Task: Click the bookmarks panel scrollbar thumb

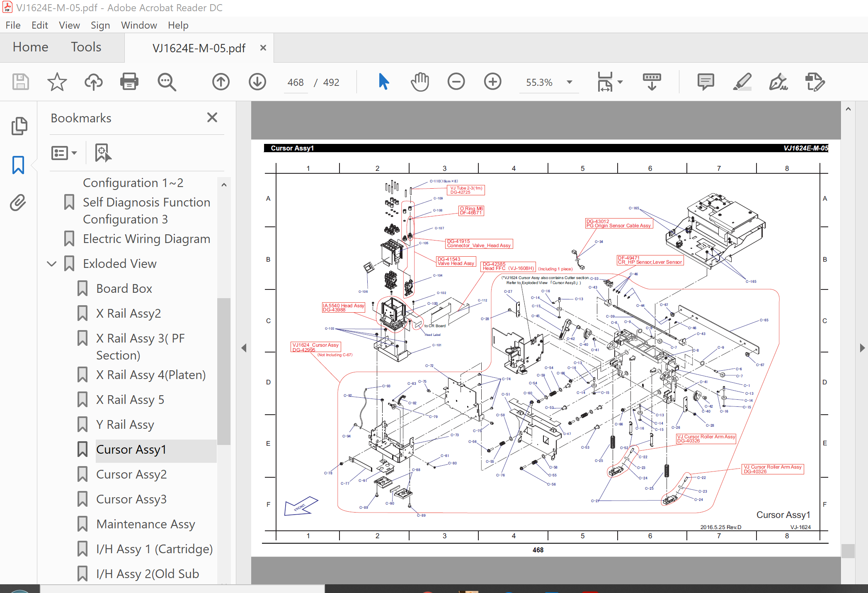Action: pos(224,372)
